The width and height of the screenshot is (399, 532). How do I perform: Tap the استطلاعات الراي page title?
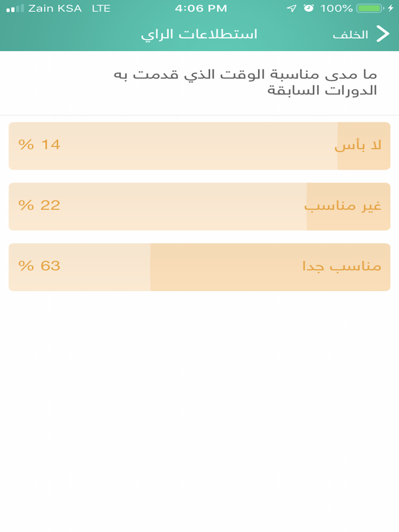(199, 35)
